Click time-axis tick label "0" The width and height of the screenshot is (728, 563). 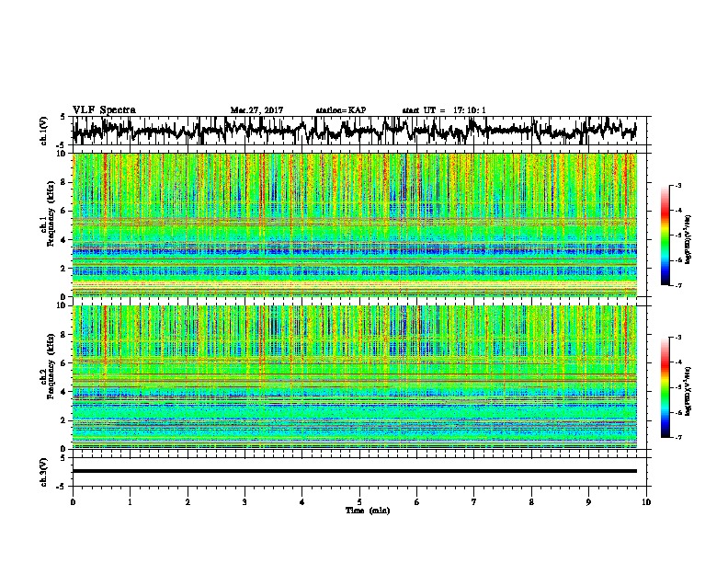[73, 501]
